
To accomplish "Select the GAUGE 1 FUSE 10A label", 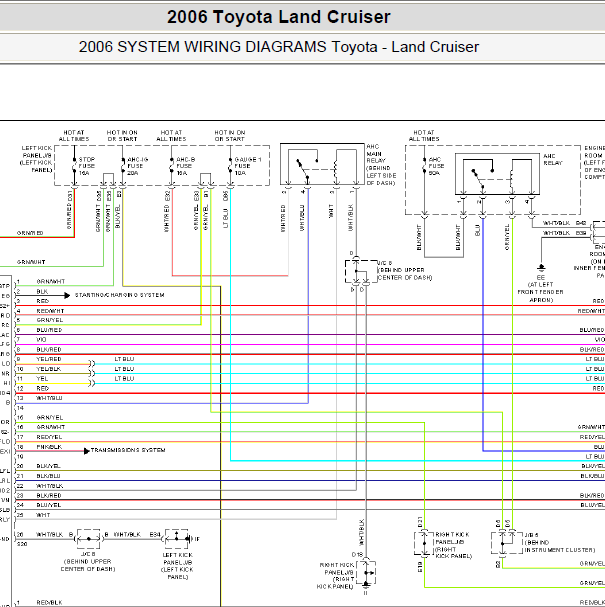I will [x=248, y=166].
